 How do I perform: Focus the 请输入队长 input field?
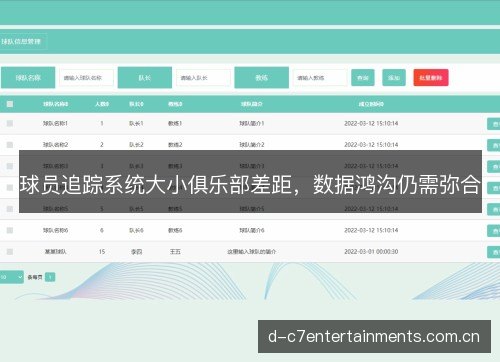(x=203, y=78)
